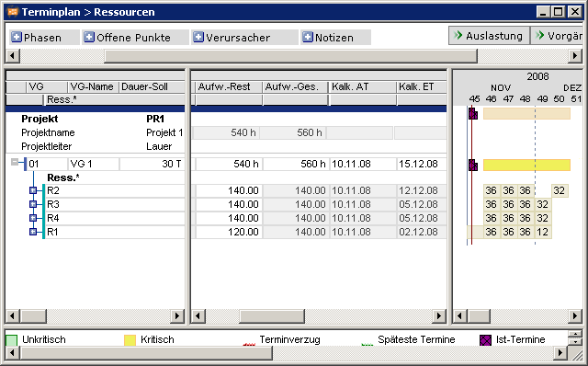Click R1 week 49 load value 12
This screenshot has width=588, height=366.
point(542,232)
